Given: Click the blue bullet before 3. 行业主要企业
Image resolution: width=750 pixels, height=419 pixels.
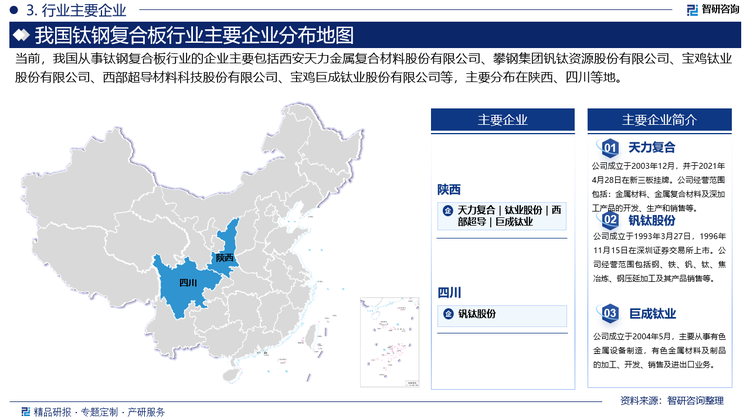Looking at the screenshot, I should click(13, 10).
